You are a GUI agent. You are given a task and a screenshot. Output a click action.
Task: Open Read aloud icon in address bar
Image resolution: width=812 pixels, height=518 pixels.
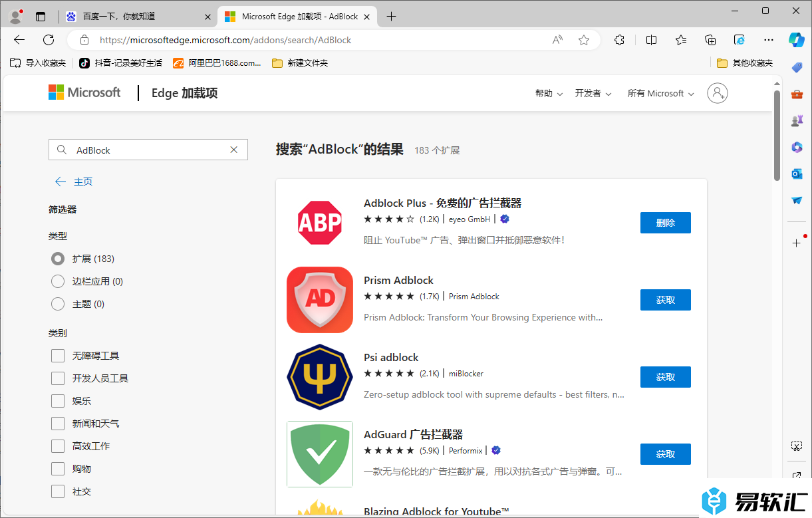click(x=558, y=40)
